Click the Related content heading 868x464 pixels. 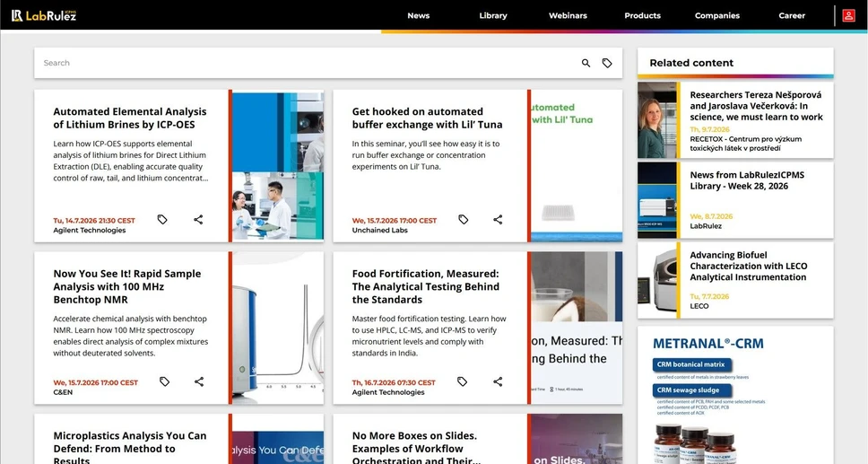(x=691, y=63)
